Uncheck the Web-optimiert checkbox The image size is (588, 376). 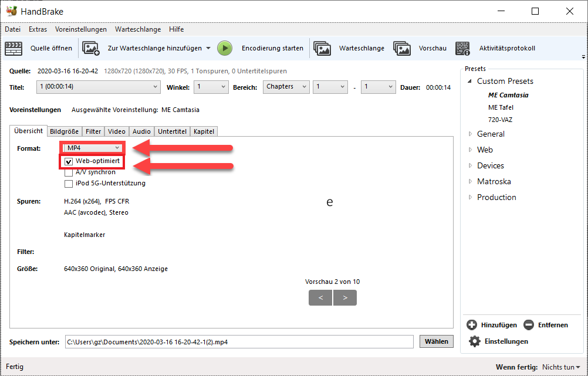tap(69, 161)
